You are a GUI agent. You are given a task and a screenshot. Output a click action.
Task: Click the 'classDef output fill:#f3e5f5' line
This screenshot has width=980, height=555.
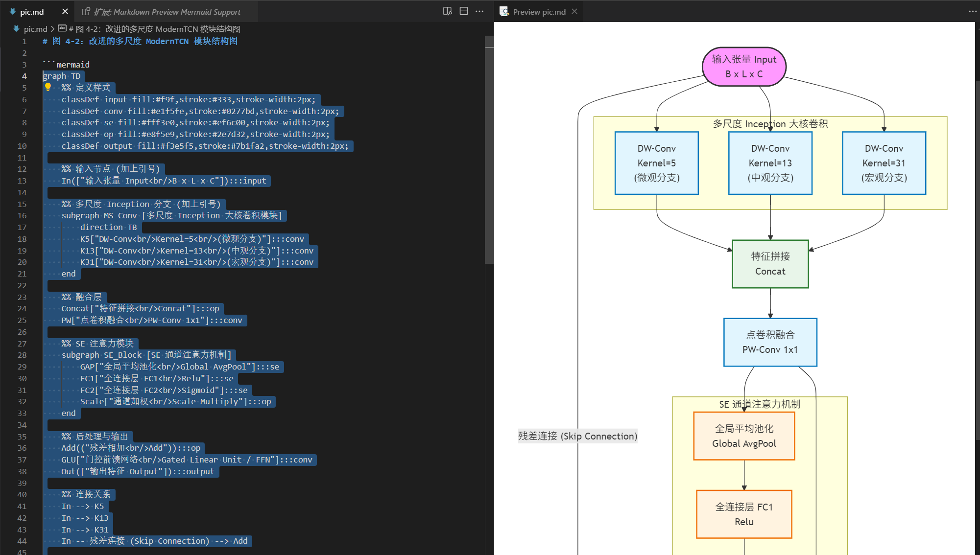pos(205,146)
